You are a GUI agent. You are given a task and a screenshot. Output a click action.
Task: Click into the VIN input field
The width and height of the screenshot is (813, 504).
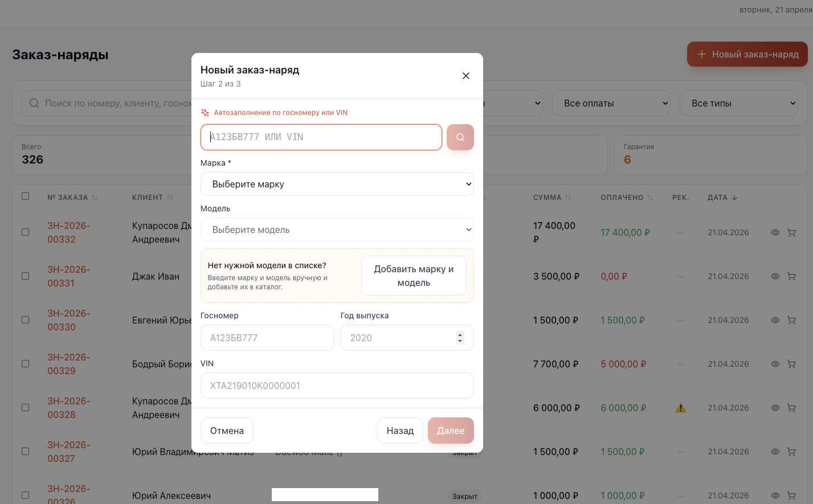pyautogui.click(x=337, y=386)
